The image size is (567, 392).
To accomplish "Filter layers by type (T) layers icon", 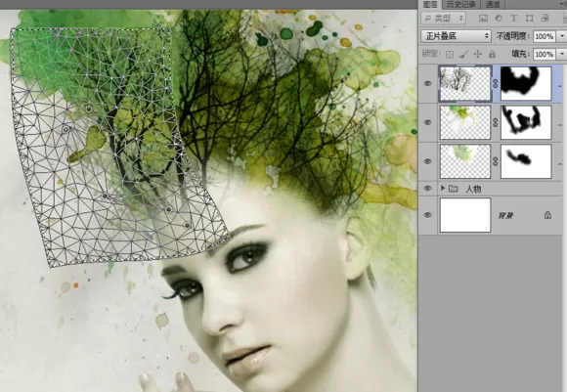I will coord(513,18).
